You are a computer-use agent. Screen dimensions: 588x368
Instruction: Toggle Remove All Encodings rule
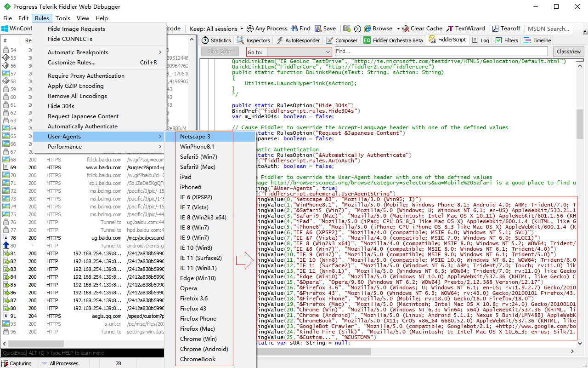tap(99, 96)
